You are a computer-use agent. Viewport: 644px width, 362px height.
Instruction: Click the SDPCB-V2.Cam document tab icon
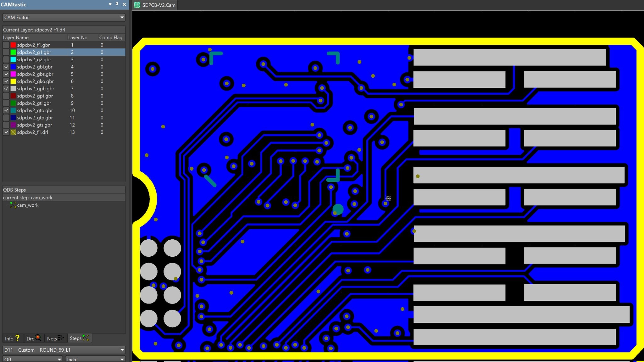137,5
